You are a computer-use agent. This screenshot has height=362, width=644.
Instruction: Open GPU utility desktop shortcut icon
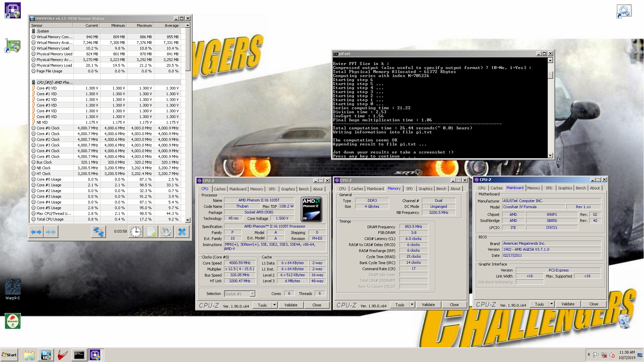pos(13,46)
